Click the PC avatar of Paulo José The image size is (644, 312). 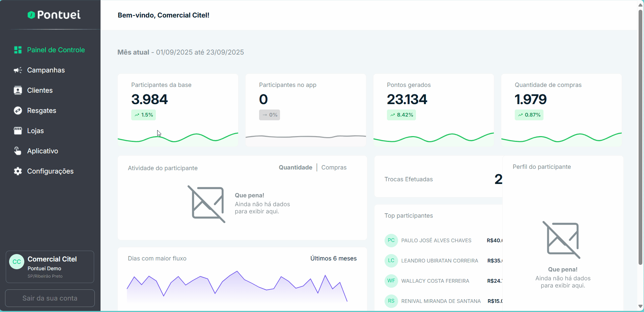point(391,241)
